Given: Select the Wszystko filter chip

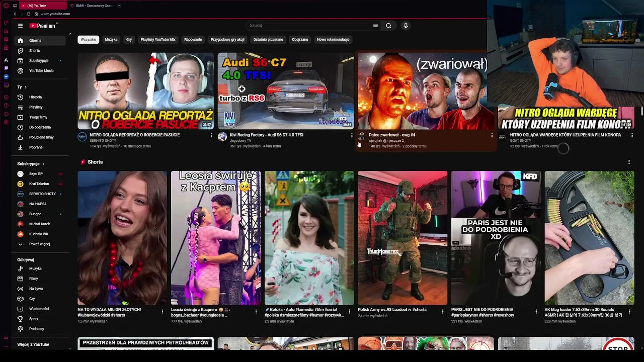Looking at the screenshot, I should (88, 40).
